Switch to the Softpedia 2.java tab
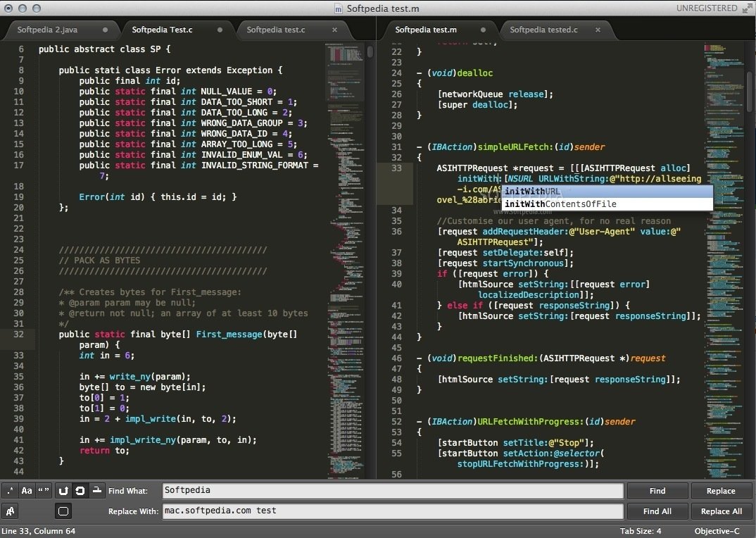The image size is (756, 538). click(47, 30)
